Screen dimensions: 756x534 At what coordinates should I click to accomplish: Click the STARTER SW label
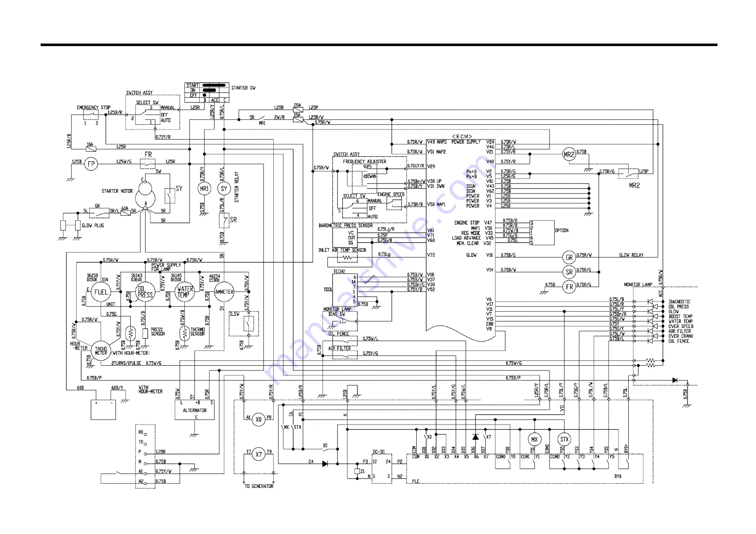coord(243,88)
